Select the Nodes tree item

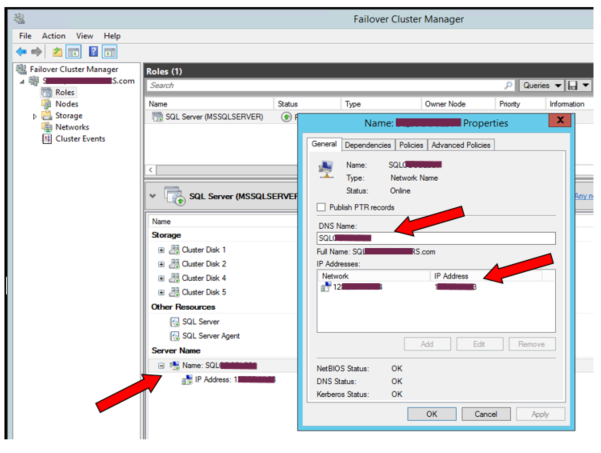tap(67, 104)
